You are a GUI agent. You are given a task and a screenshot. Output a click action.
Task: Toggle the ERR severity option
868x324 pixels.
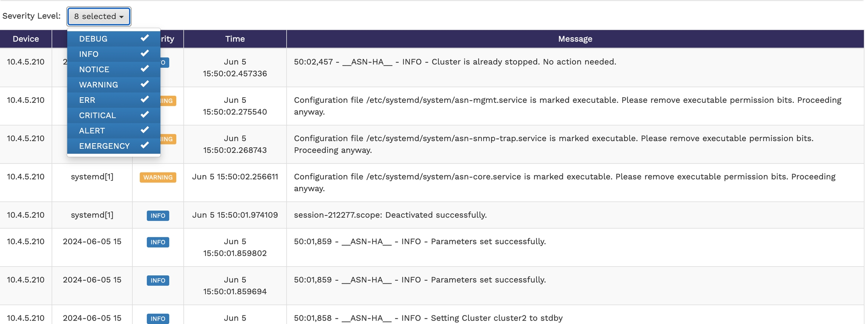click(113, 100)
